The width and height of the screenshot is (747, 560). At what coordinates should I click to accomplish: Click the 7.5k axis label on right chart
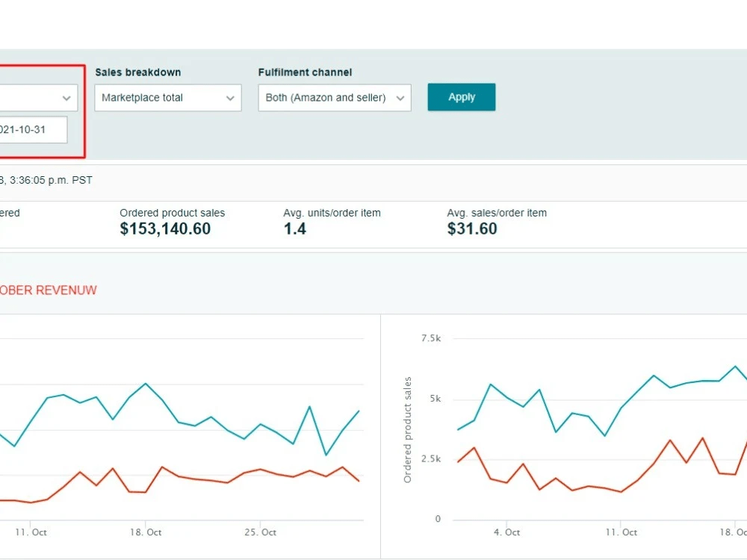[431, 338]
